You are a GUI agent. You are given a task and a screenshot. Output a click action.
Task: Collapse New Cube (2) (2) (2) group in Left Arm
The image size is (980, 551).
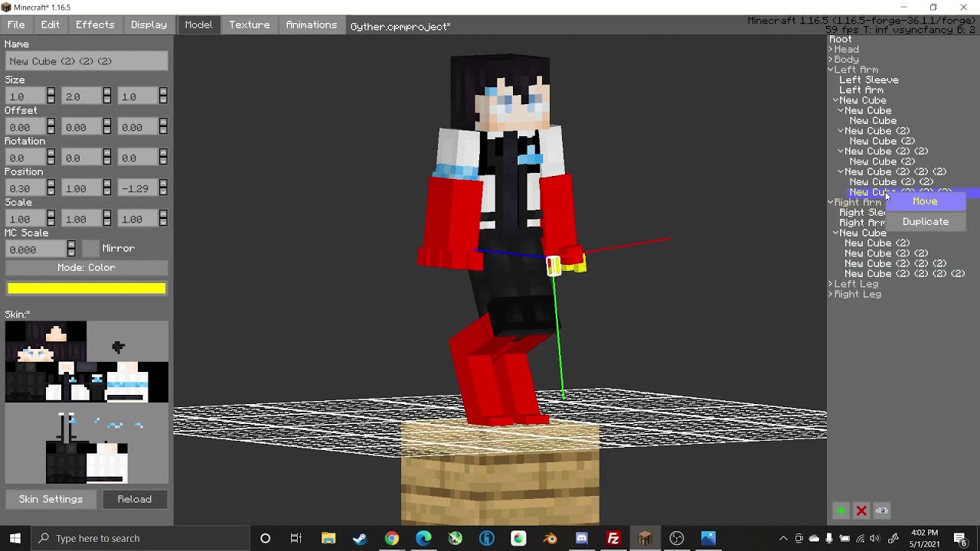click(841, 172)
